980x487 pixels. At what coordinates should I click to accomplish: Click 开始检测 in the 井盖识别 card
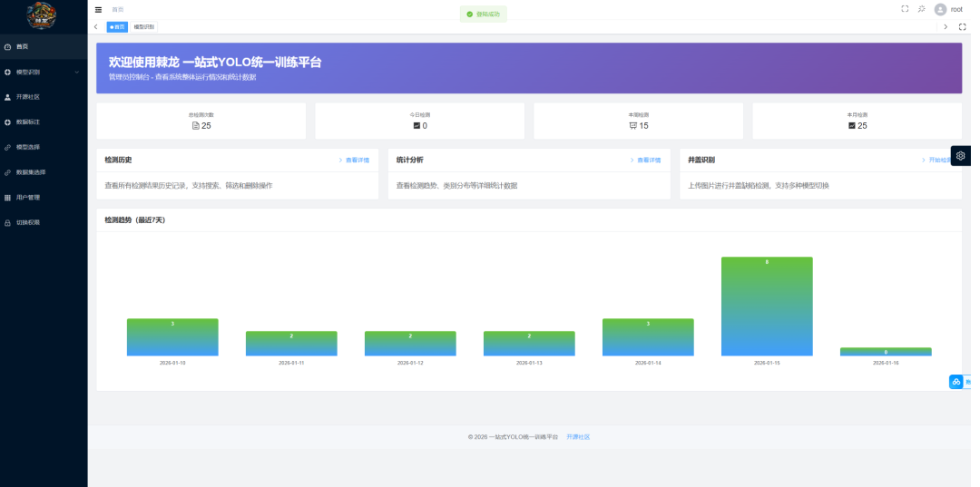[x=936, y=161]
